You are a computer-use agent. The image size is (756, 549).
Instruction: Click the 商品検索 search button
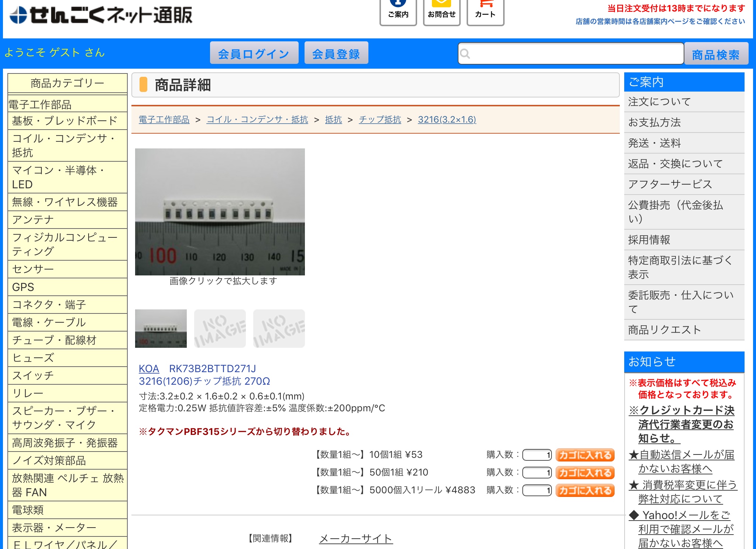pyautogui.click(x=716, y=54)
